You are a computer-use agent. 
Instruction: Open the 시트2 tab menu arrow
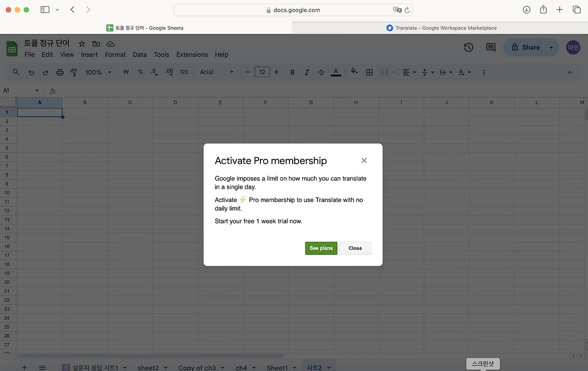point(328,367)
